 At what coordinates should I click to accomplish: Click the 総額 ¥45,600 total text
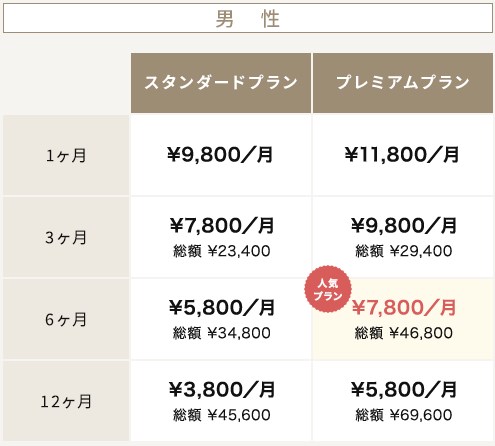pyautogui.click(x=222, y=415)
